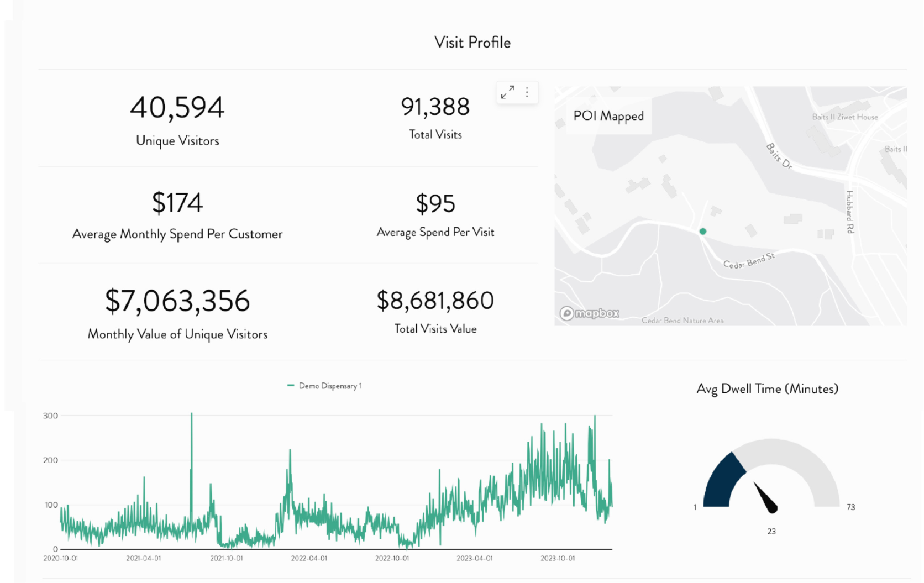Click the Monthly Value of Unique Visitors caption
Screen dimensions: 924x583
[x=177, y=334]
